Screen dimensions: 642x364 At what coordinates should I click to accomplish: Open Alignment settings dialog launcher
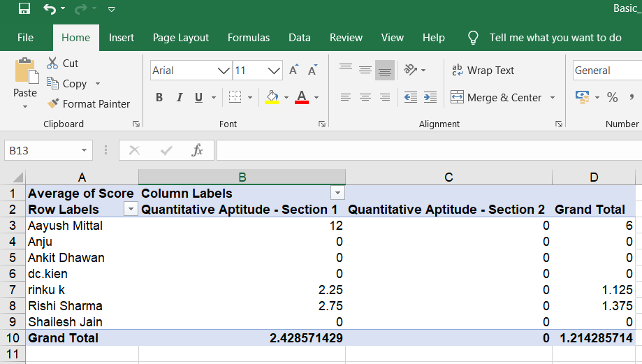click(x=559, y=124)
